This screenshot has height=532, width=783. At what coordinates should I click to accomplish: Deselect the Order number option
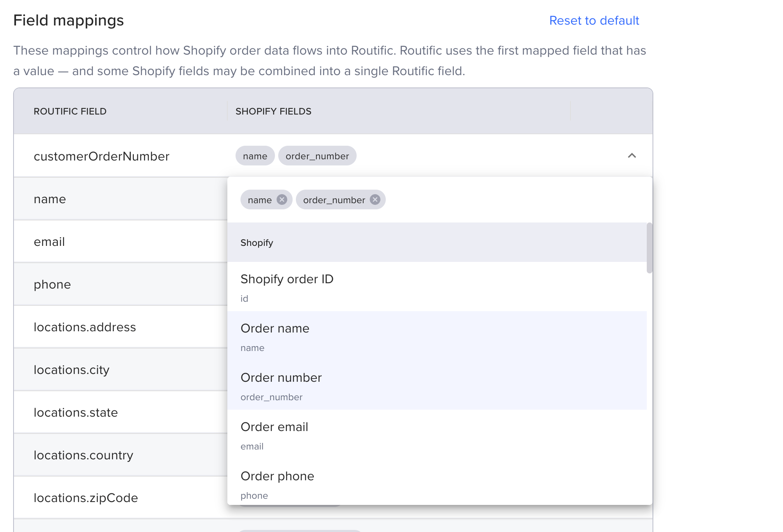pos(437,385)
